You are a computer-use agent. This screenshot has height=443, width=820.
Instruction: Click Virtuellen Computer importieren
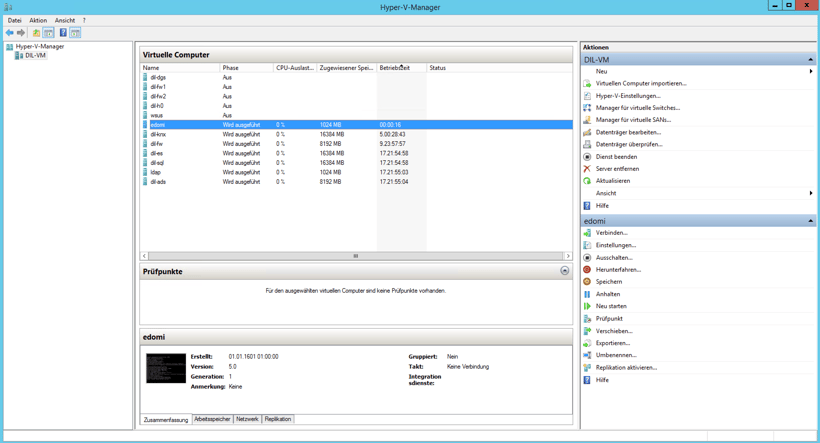[640, 84]
